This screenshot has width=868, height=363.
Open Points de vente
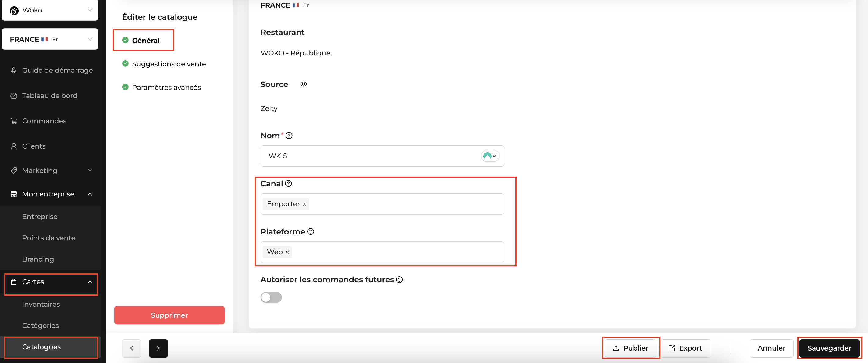[48, 238]
